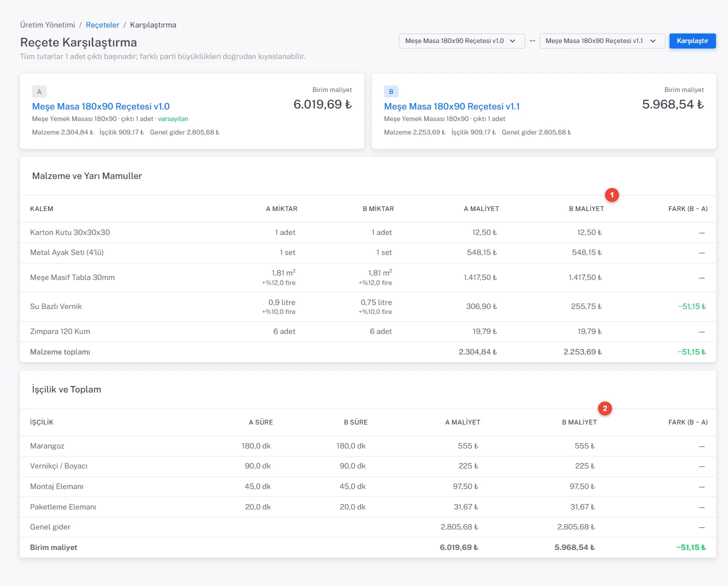Select the 'Marangoz' labor row label
This screenshot has height=586, width=728.
pyautogui.click(x=47, y=446)
